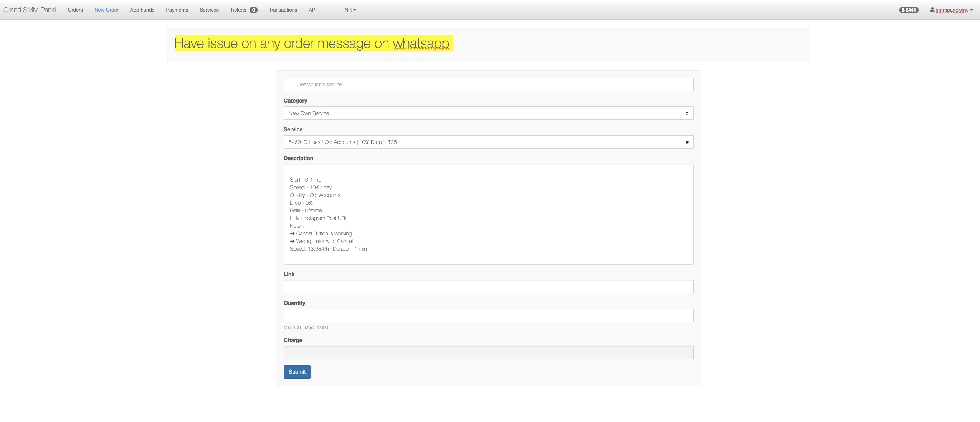This screenshot has width=980, height=422.
Task: Click into the Search for a service field
Action: pos(488,84)
